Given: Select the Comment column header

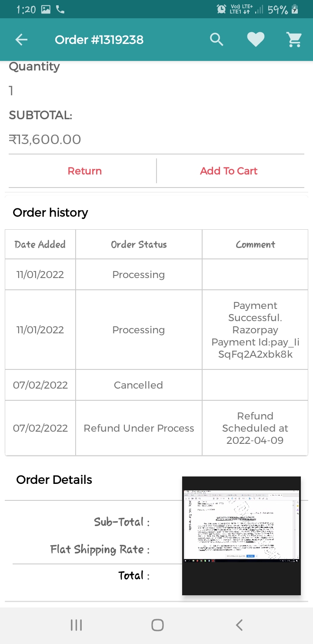Looking at the screenshot, I should coord(255,245).
